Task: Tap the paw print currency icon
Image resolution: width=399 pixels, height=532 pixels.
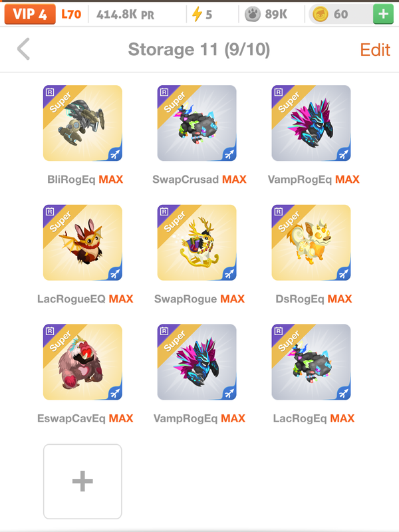Action: point(253,14)
